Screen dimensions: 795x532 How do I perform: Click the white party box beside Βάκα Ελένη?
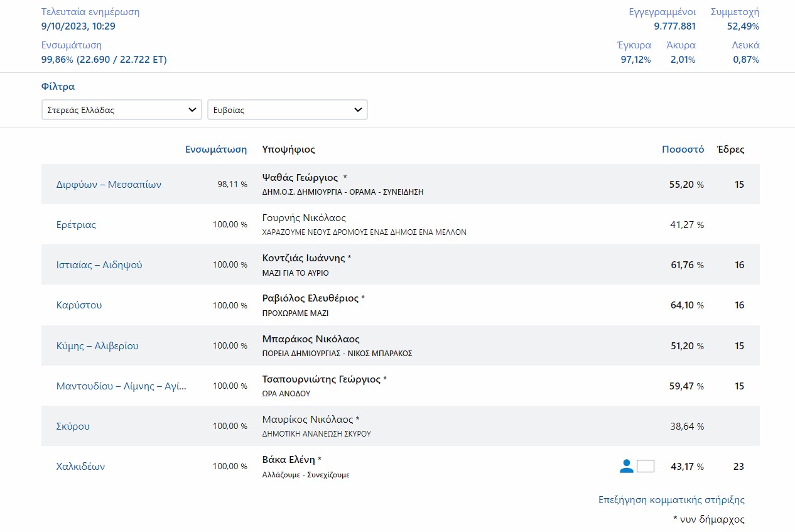[x=645, y=466]
